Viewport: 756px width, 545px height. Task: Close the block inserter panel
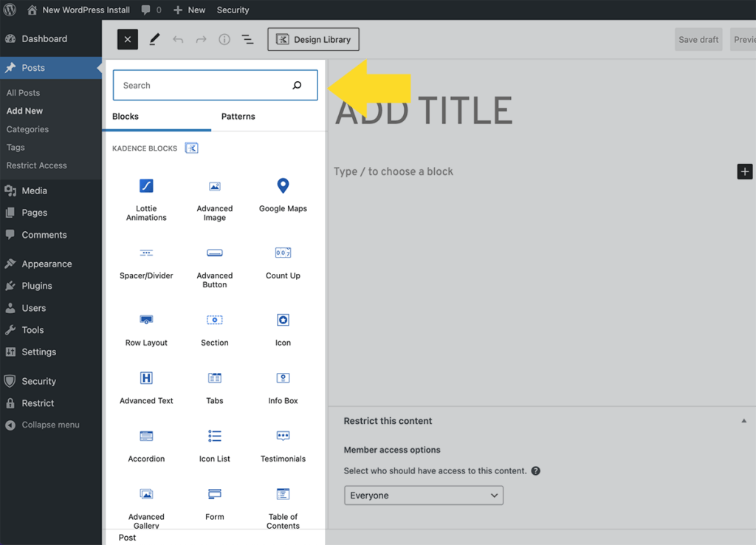point(127,40)
